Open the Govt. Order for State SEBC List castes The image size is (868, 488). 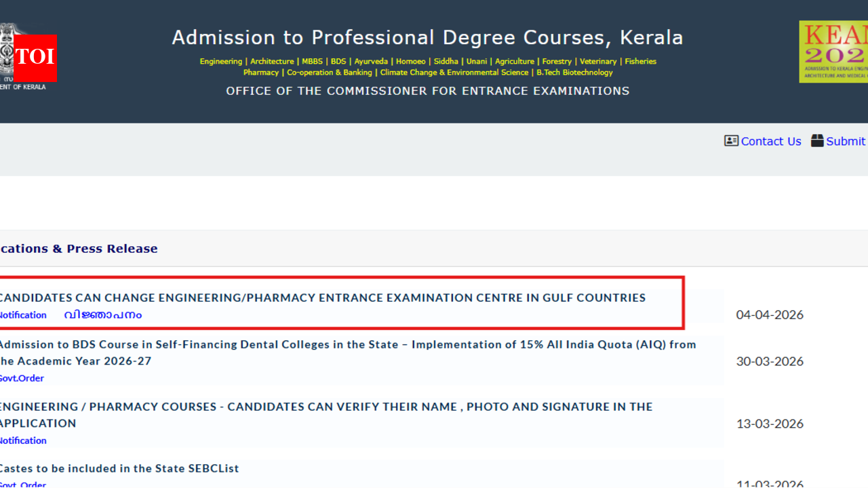(x=24, y=484)
